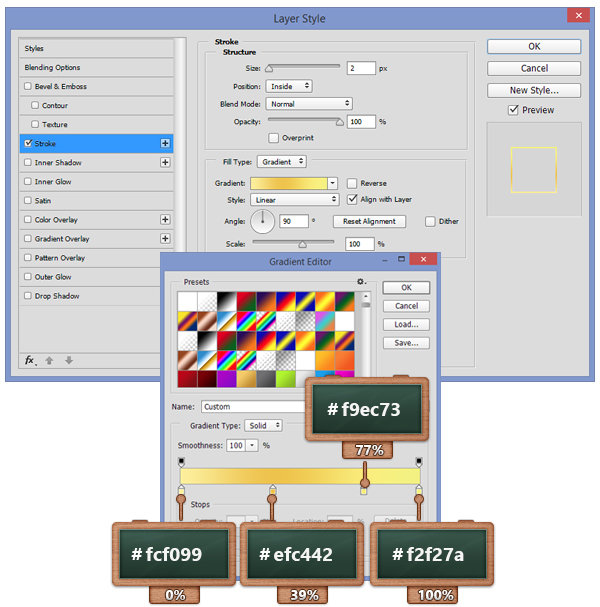Add another Inner Shadow with its plus icon

click(165, 162)
